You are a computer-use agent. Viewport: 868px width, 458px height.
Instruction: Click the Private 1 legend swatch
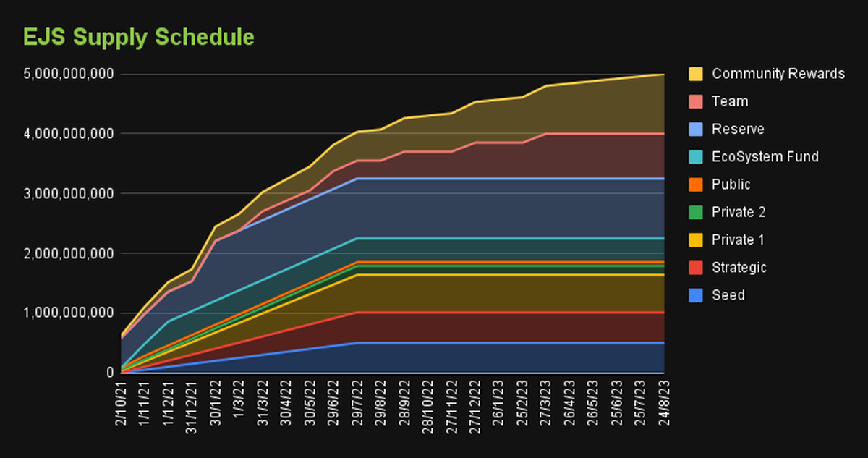(x=696, y=239)
